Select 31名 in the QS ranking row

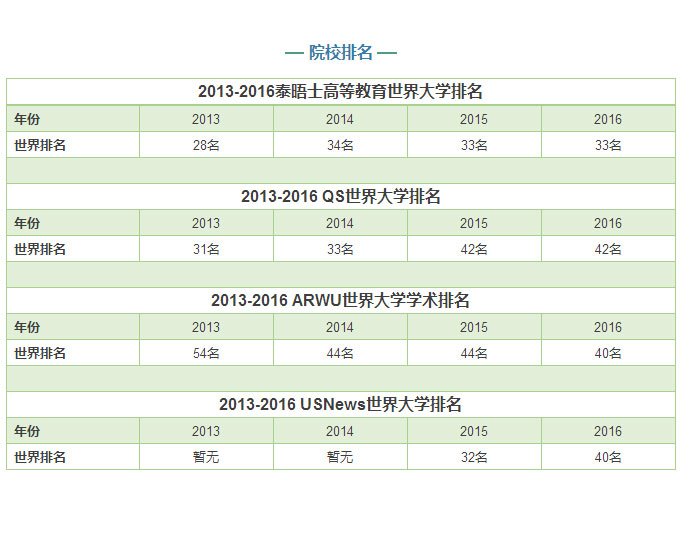pyautogui.click(x=206, y=249)
